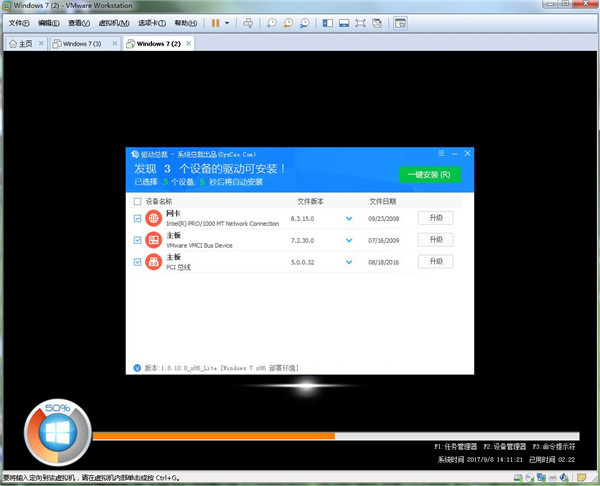
Task: Click 升级 for the Intel network card
Action: point(435,218)
